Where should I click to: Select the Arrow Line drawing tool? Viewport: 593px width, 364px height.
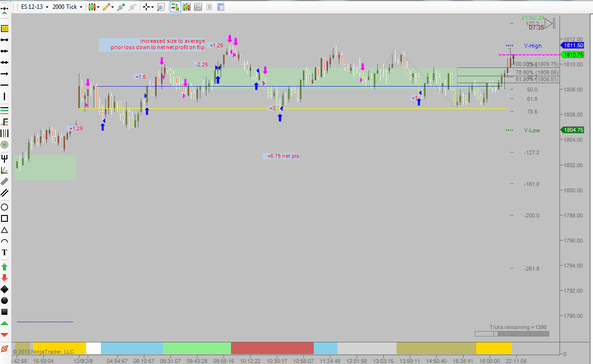[x=4, y=74]
